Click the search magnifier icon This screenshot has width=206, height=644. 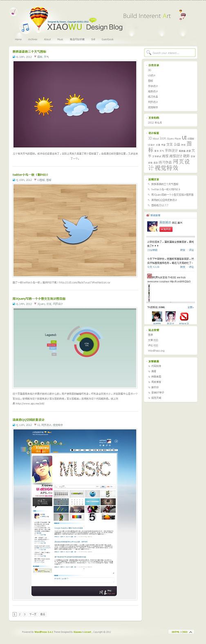coord(149,53)
